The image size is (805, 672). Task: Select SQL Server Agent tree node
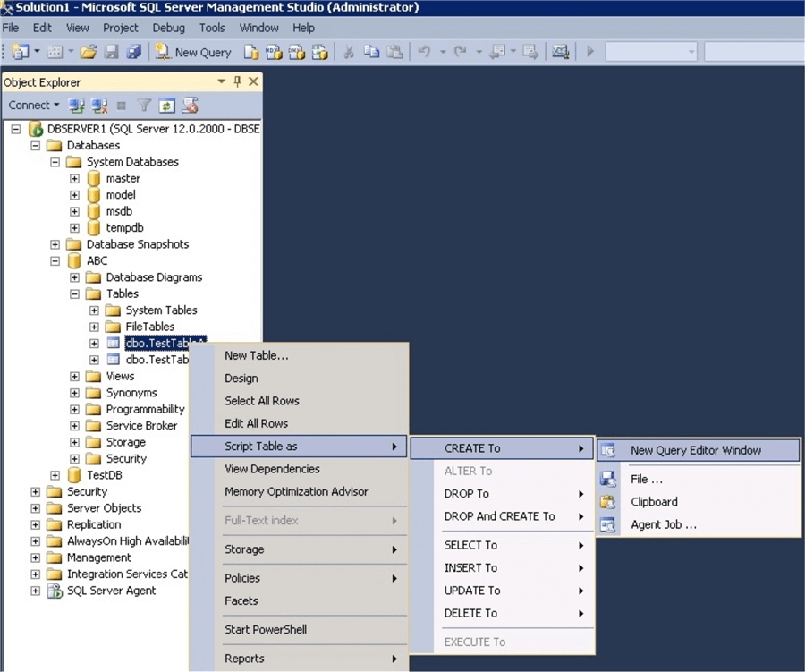tap(111, 591)
